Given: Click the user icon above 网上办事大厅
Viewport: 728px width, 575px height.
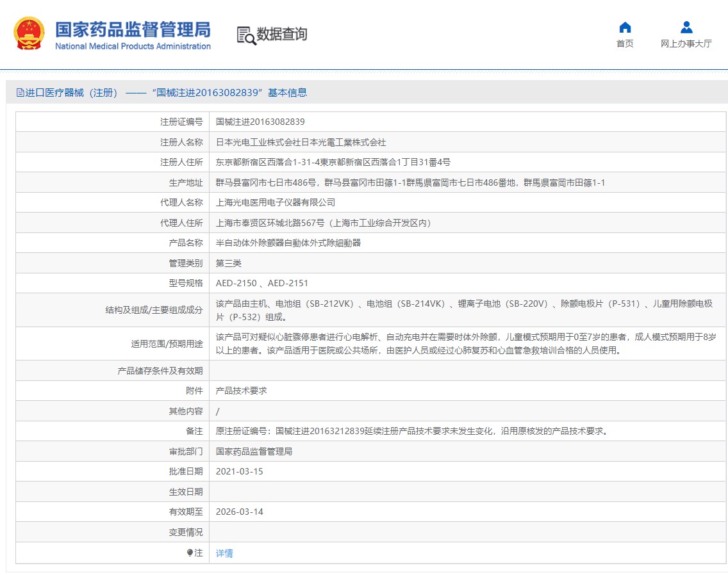Looking at the screenshot, I should 686,28.
